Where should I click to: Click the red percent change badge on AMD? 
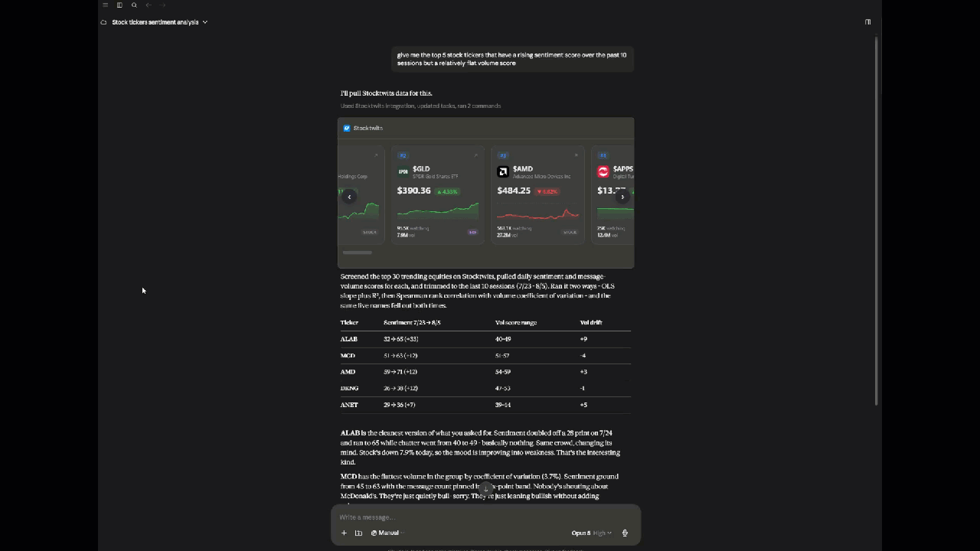[547, 191]
